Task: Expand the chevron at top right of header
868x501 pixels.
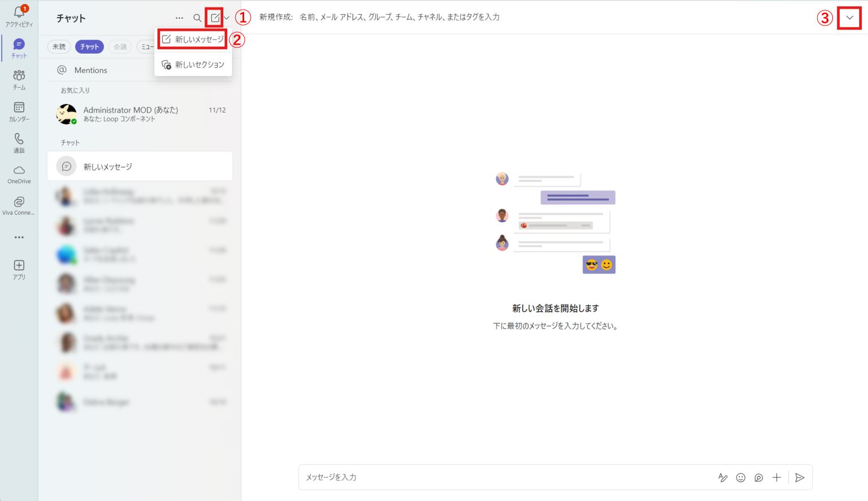Action: (x=849, y=18)
